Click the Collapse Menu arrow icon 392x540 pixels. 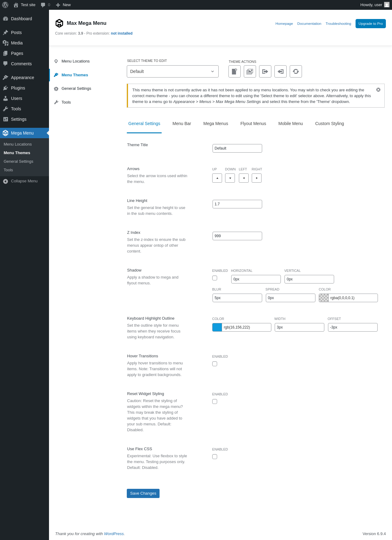(6, 181)
